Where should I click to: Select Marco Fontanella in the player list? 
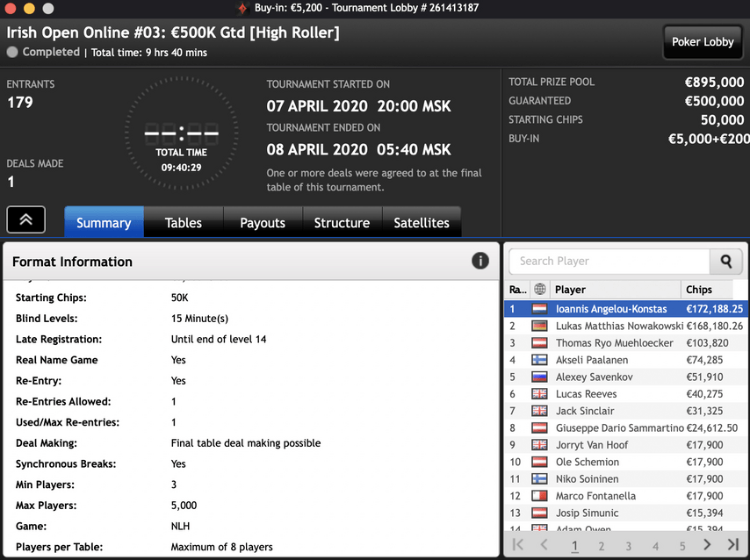point(625,496)
